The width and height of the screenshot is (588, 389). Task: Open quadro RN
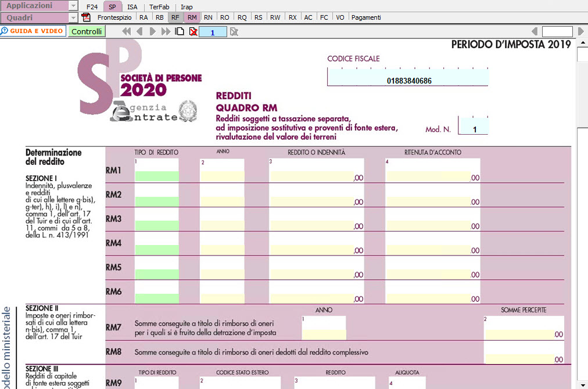208,17
